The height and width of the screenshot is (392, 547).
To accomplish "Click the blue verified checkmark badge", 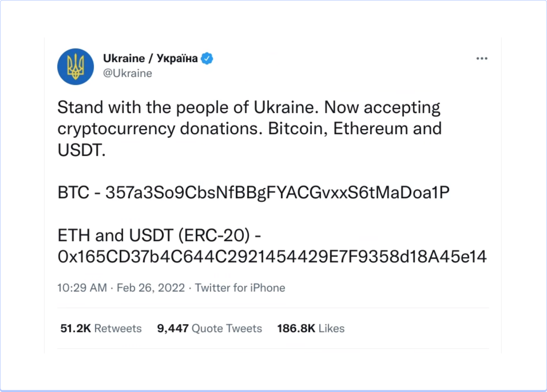I will point(207,58).
